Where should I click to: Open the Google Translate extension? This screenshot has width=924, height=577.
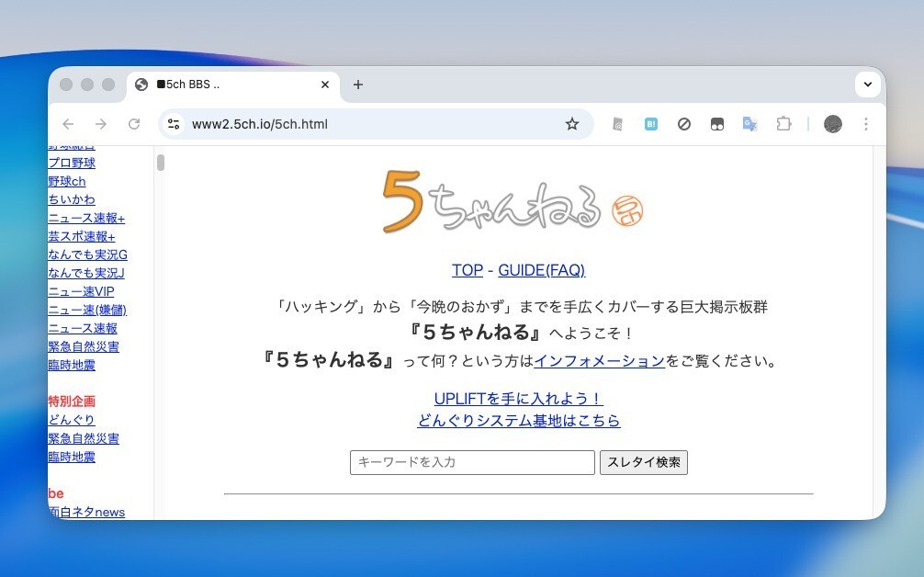tap(749, 124)
